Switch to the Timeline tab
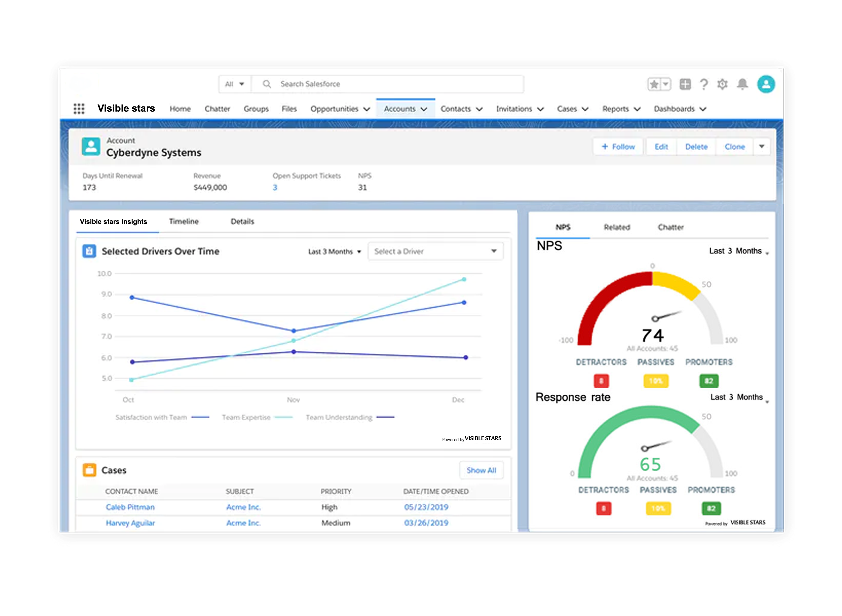Screen dimensions: 842x616 184,222
